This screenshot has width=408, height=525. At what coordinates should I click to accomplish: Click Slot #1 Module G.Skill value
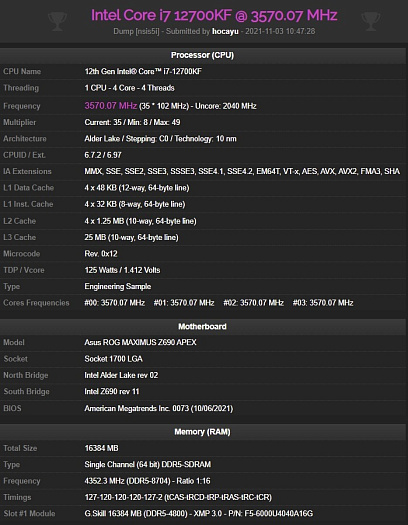tap(199, 514)
